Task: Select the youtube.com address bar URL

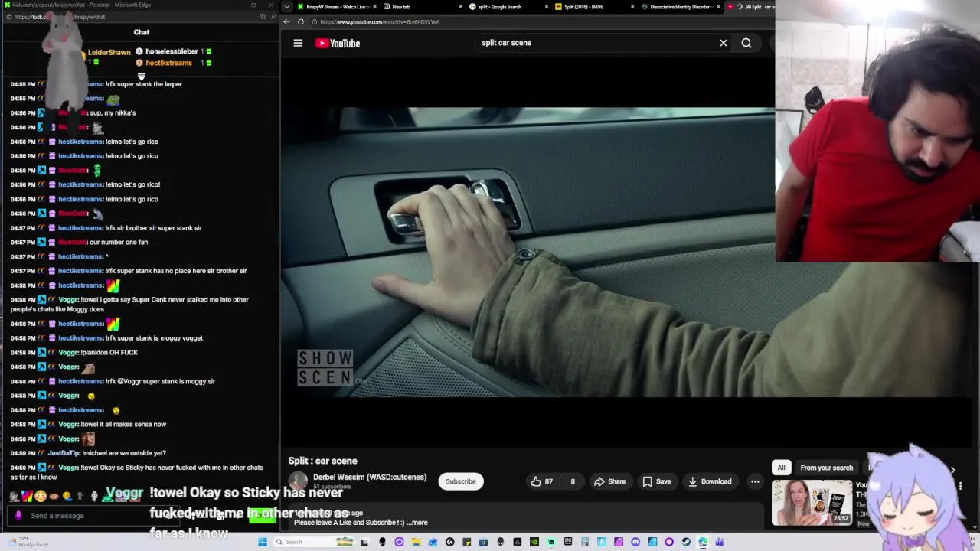Action: point(380,21)
